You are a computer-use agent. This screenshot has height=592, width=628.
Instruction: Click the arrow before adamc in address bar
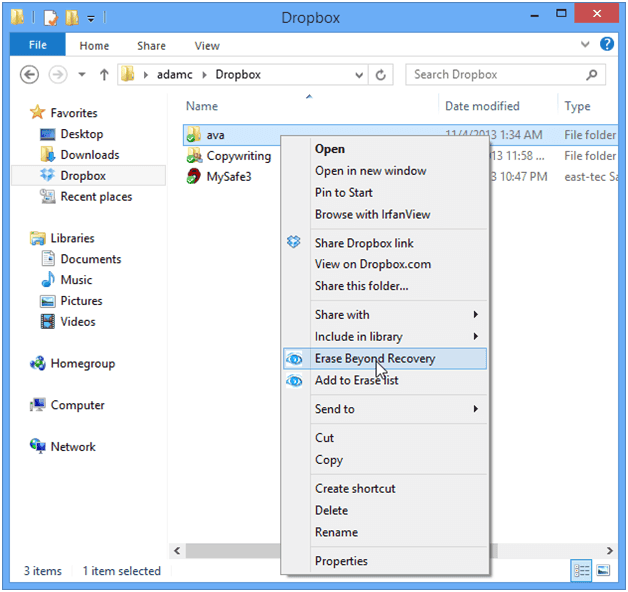[x=146, y=75]
